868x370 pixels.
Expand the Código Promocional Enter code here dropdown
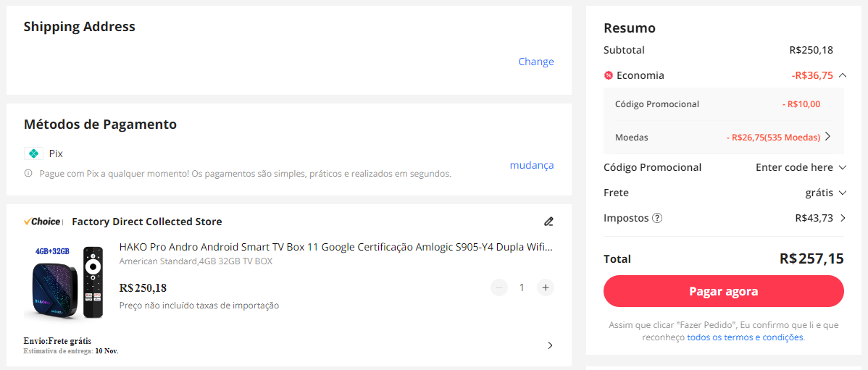coord(843,167)
